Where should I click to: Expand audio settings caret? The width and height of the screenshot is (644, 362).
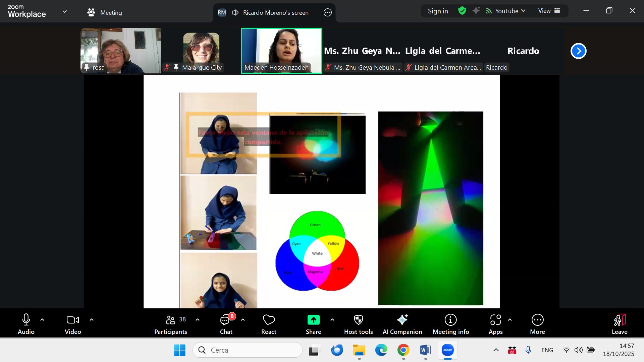click(x=42, y=320)
